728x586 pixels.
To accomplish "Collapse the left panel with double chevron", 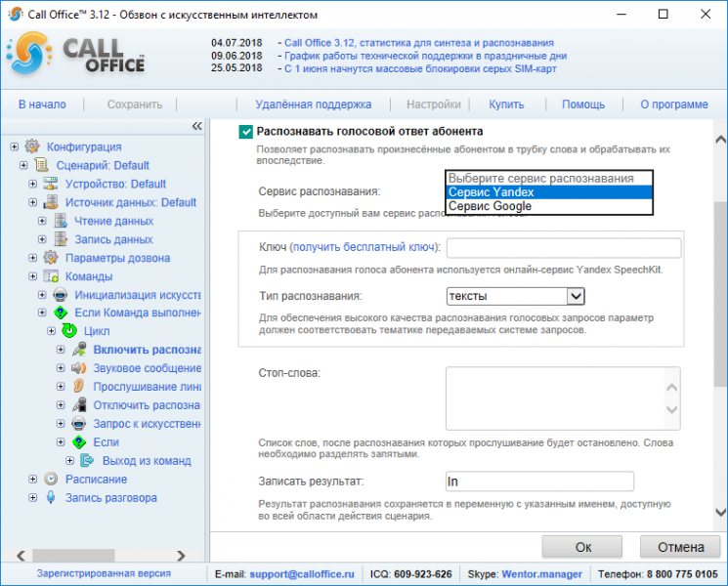I will tap(196, 126).
